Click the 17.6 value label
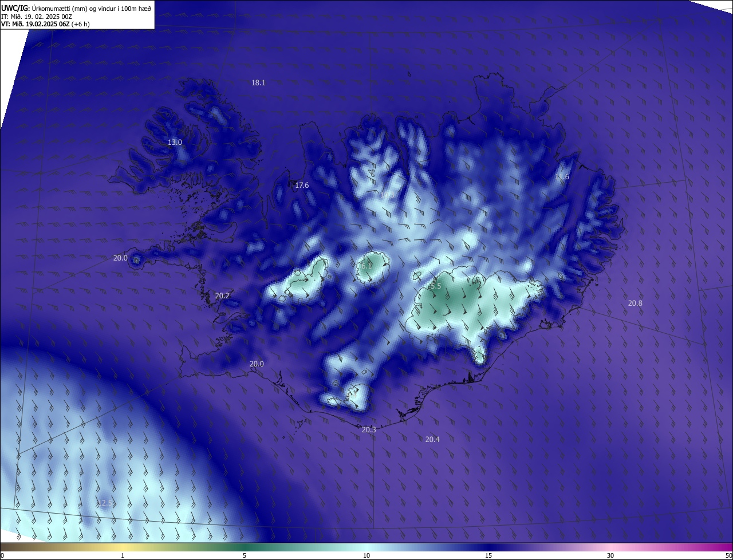 coord(302,185)
